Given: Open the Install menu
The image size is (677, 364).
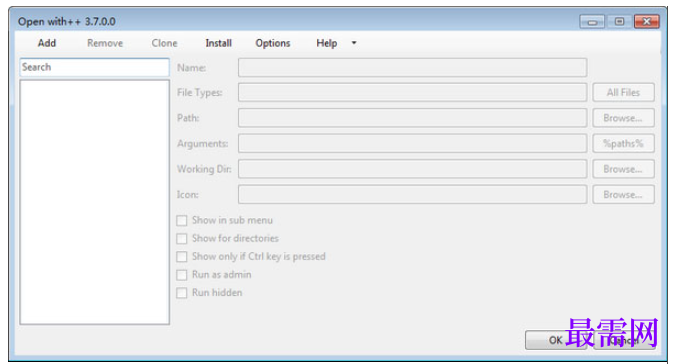Looking at the screenshot, I should (218, 43).
